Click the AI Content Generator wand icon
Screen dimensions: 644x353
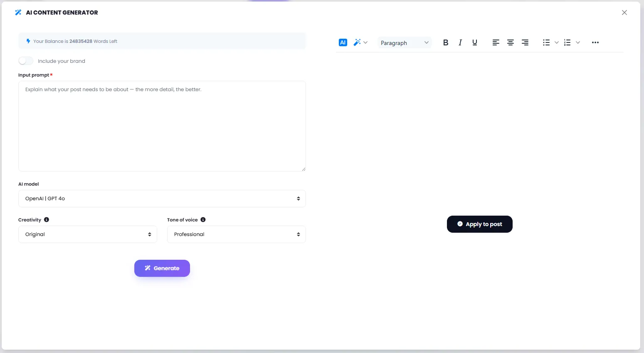(18, 12)
